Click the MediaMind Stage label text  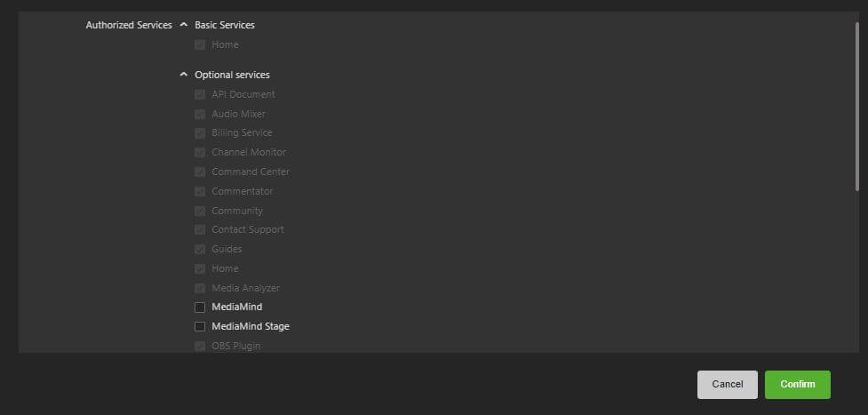[250, 327]
